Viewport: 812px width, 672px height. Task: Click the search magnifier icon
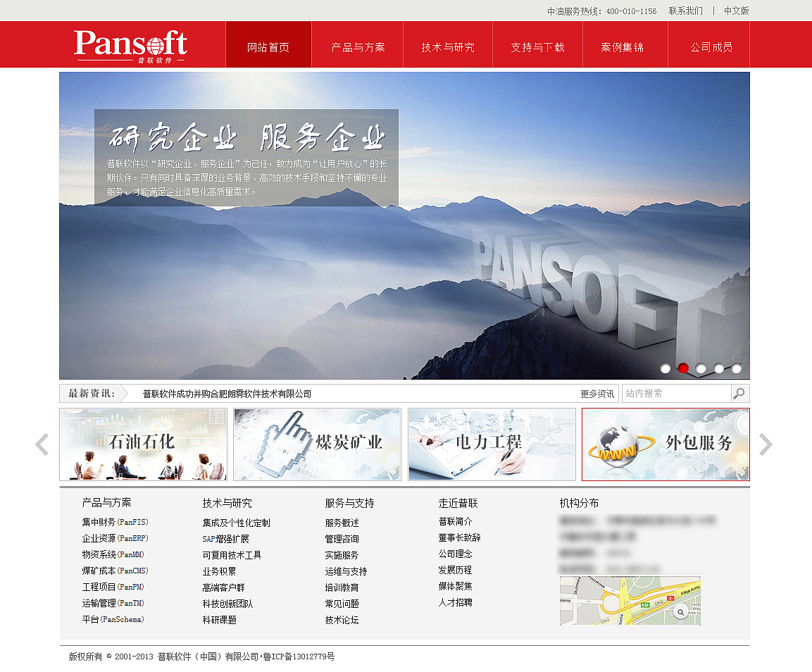coord(739,393)
